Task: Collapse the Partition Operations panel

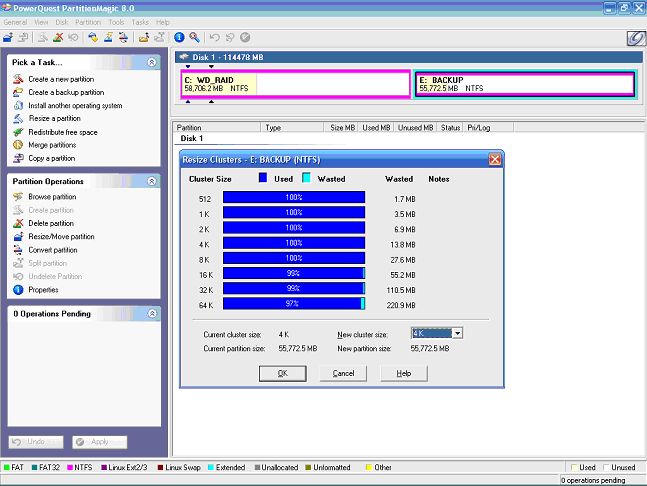Action: point(151,181)
